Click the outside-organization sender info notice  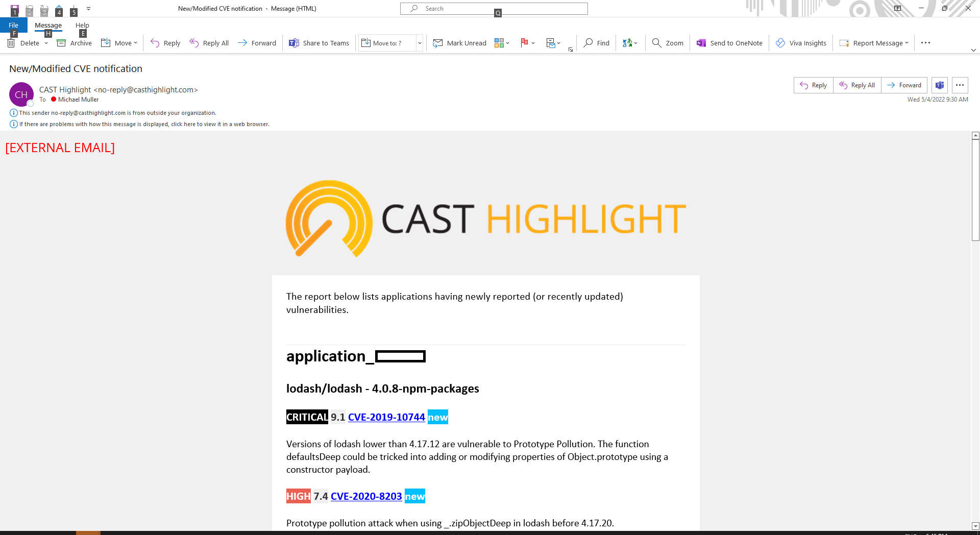click(113, 113)
